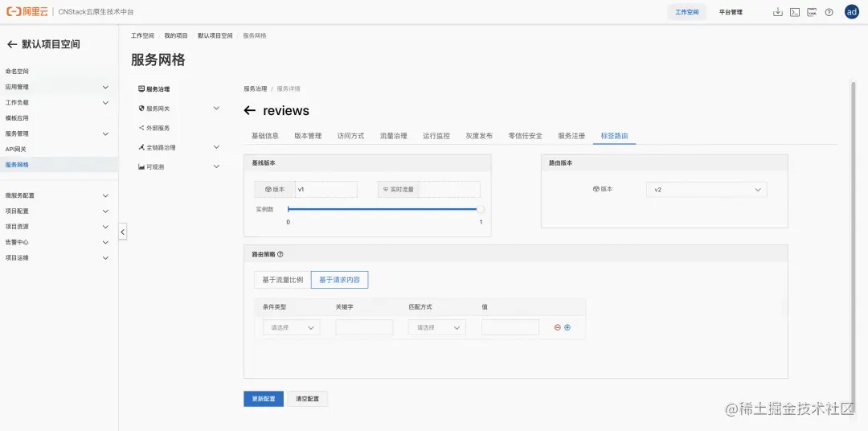Open the 流量治理 tab
The image size is (868, 431).
394,136
